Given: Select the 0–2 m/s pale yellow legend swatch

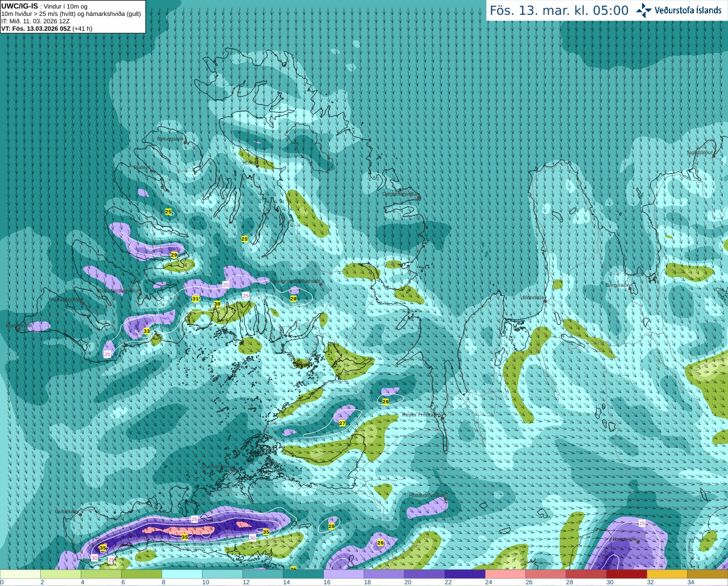Looking at the screenshot, I should pos(20,574).
